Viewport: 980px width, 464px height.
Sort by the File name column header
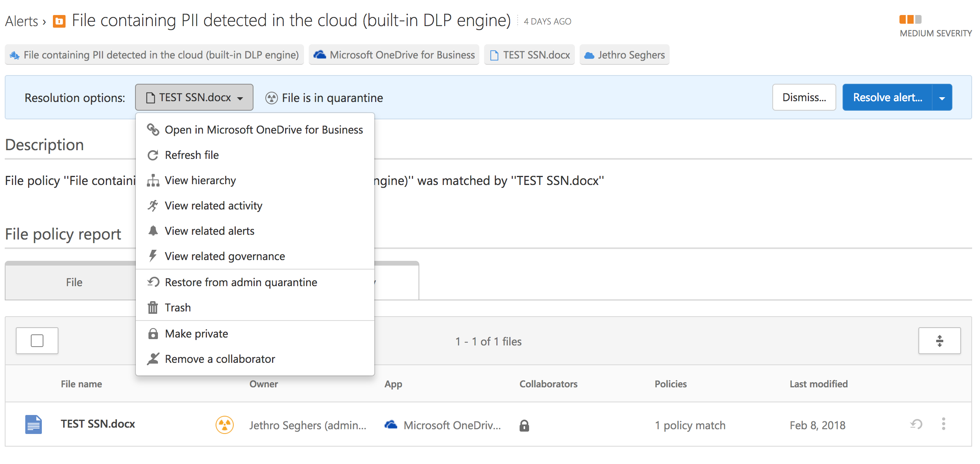point(81,384)
